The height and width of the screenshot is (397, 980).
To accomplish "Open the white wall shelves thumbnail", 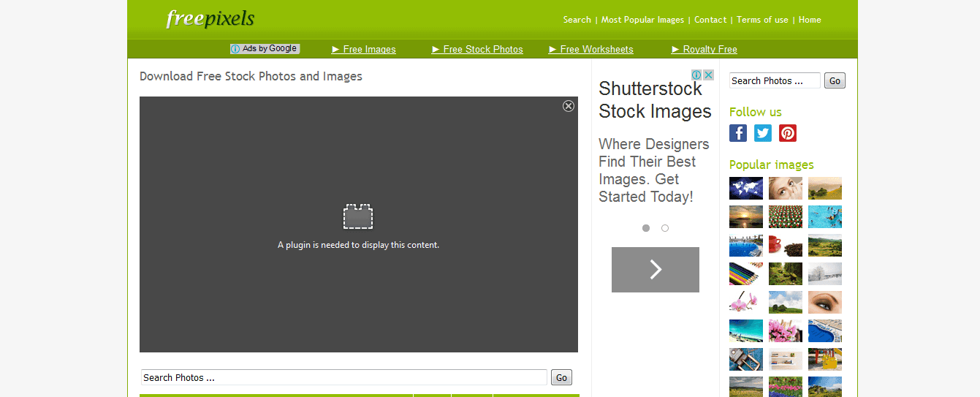I will click(x=786, y=359).
